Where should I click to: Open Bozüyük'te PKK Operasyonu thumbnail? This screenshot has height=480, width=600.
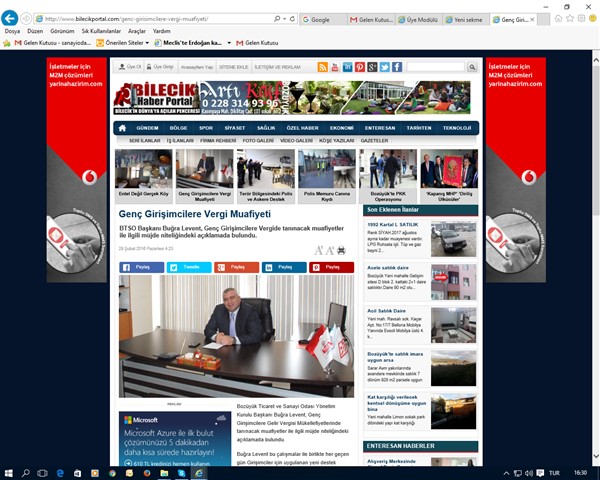tap(388, 176)
